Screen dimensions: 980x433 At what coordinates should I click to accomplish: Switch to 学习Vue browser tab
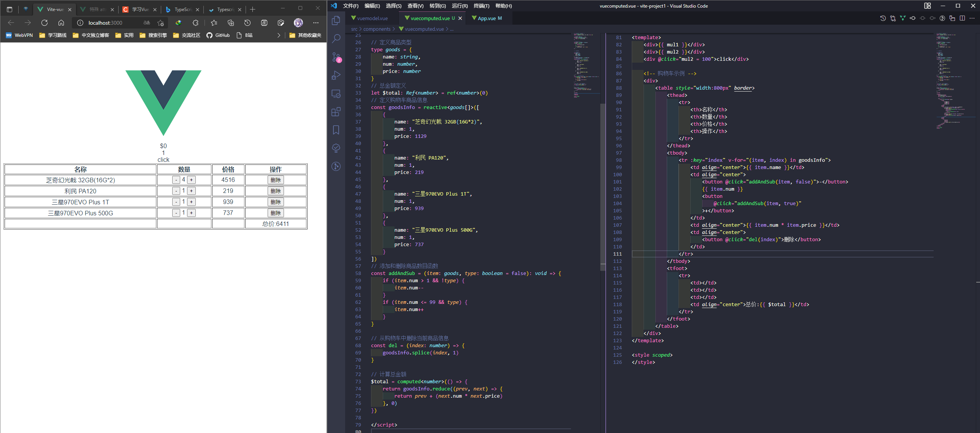tap(139, 9)
